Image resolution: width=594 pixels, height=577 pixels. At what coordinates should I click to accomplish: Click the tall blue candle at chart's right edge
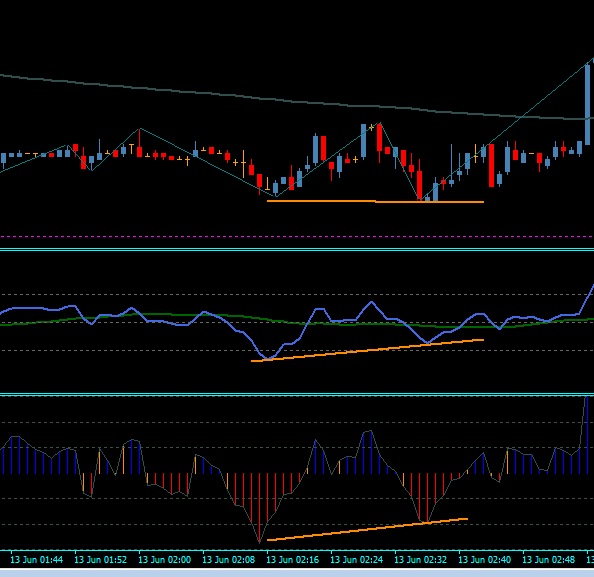click(587, 104)
